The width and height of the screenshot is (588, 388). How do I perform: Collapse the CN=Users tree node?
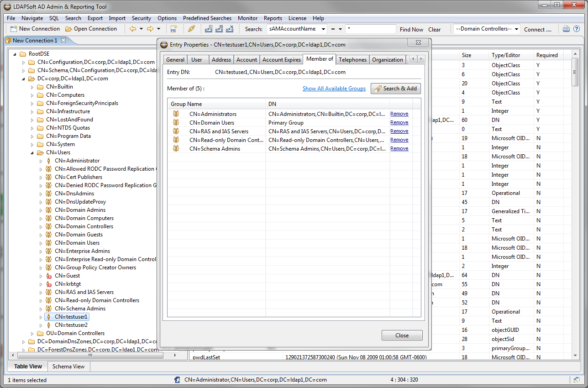[32, 152]
